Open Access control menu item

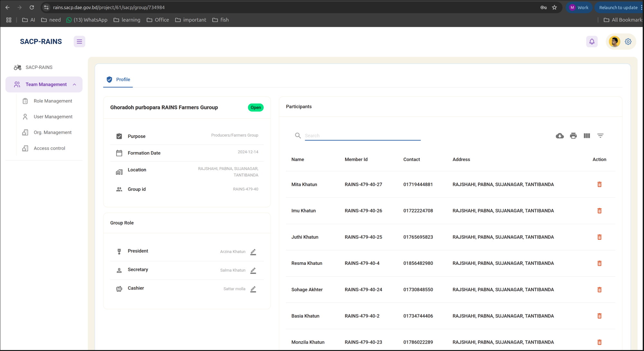[49, 148]
